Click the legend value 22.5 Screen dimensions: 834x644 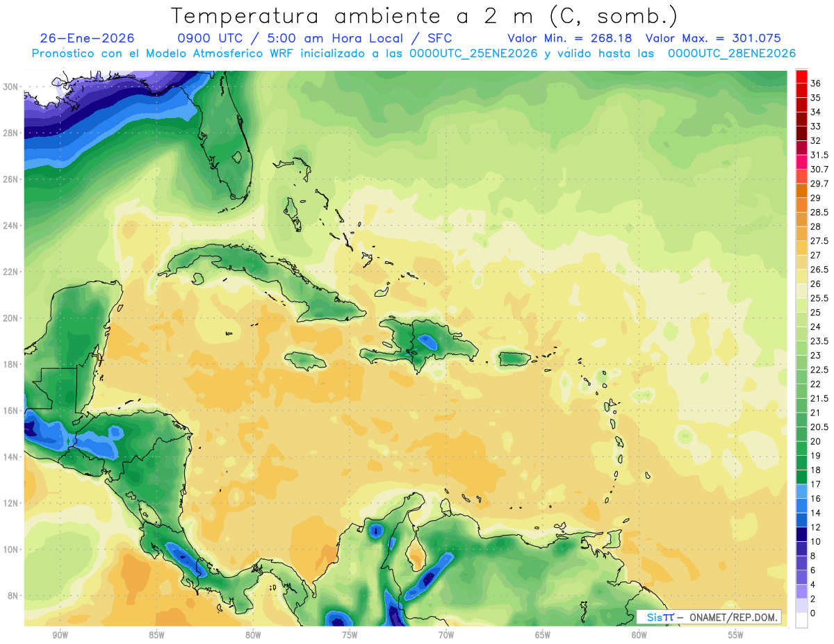point(819,370)
